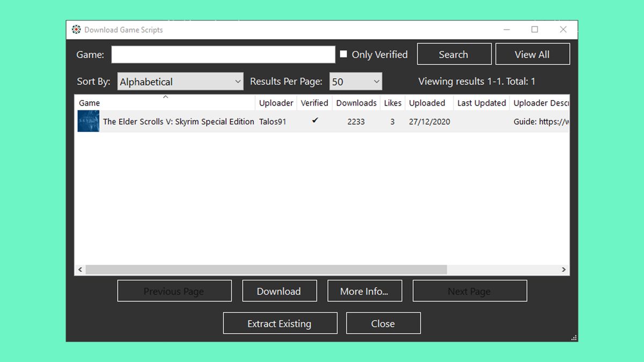The height and width of the screenshot is (362, 644).
Task: Select The Elder Scrolls V: Skyrim Special Edition row
Action: pyautogui.click(x=322, y=122)
